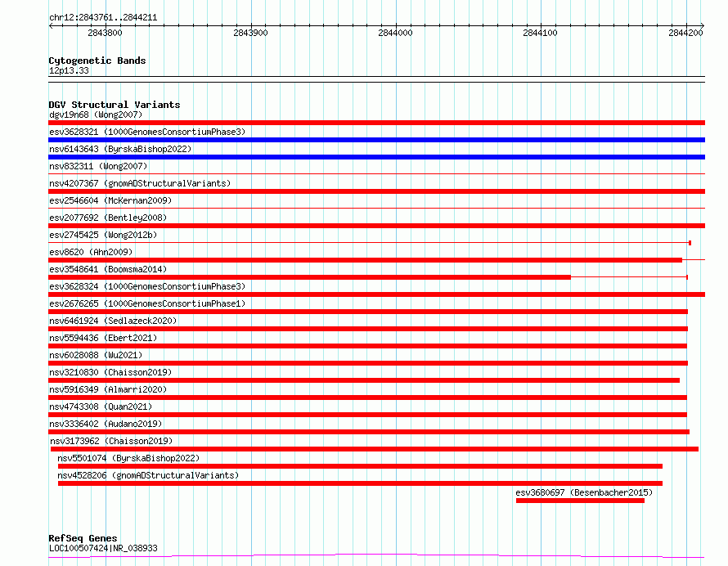728x566 pixels.
Task: Click ruler position 2844000
Action: pos(396,33)
